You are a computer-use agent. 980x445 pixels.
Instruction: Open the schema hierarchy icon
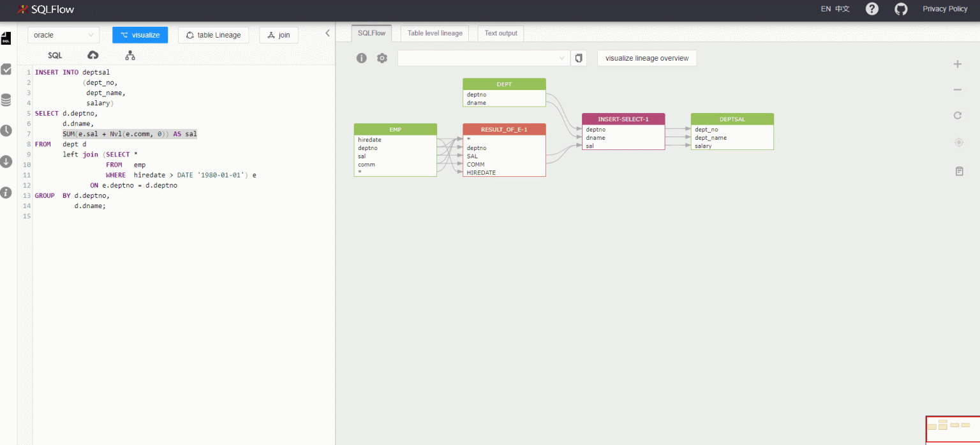(130, 56)
